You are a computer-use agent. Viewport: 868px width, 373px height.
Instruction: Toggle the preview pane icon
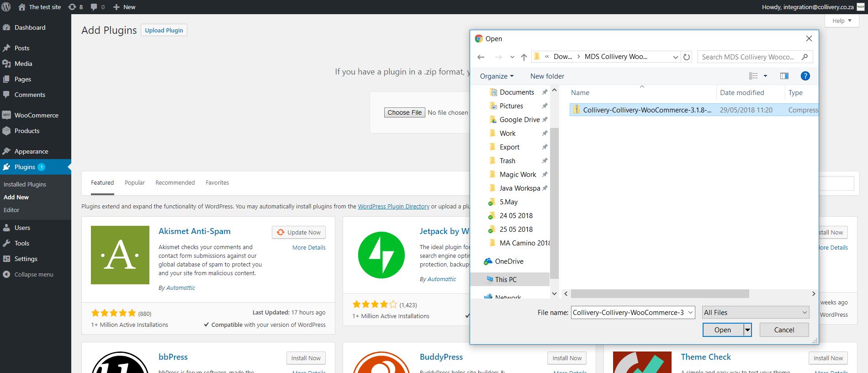[x=784, y=76]
